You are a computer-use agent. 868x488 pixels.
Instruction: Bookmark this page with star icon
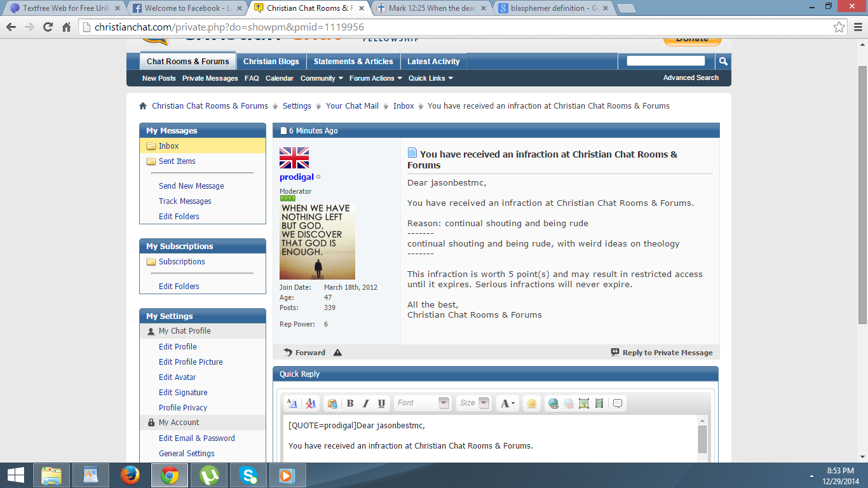839,27
